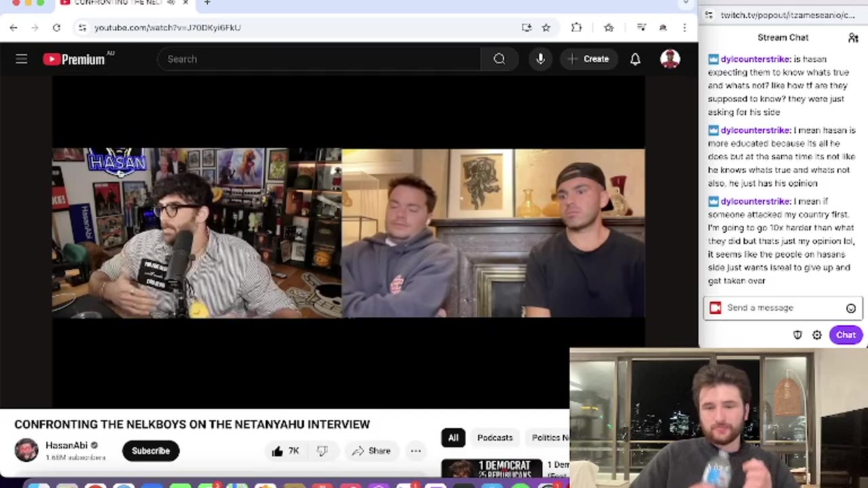Image resolution: width=868 pixels, height=488 pixels.
Task: Share the video
Action: (x=371, y=451)
